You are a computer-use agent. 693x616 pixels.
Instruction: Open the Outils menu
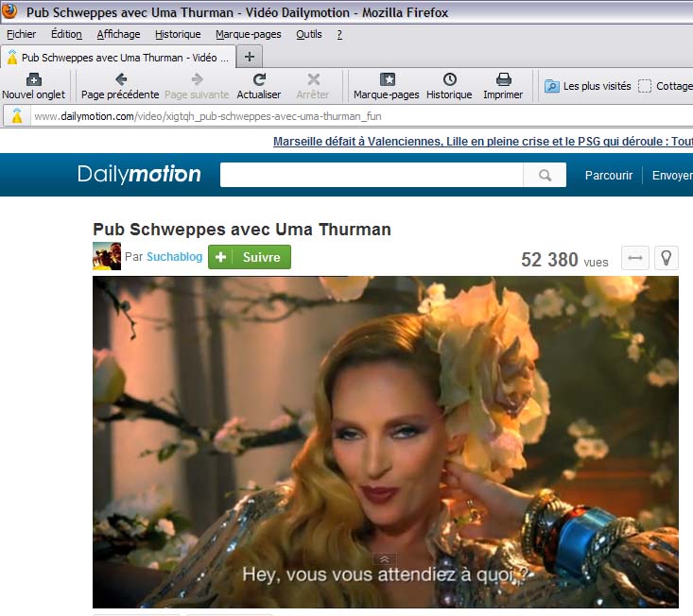tap(309, 34)
